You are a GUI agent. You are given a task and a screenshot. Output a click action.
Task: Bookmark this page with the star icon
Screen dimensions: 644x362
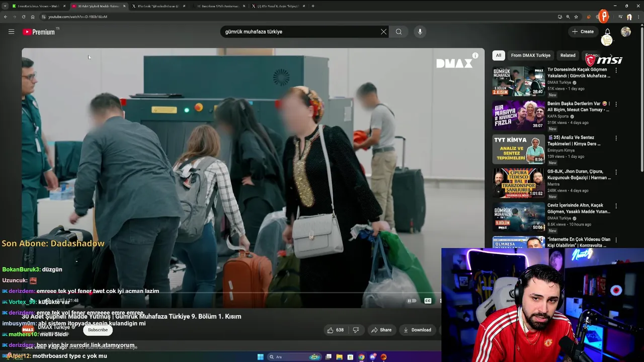[576, 17]
